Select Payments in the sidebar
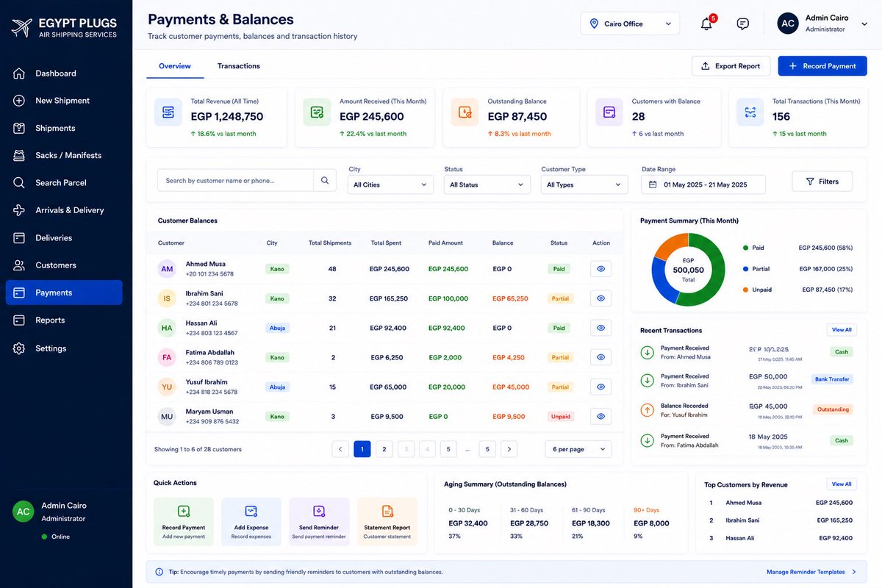This screenshot has width=882, height=588. (64, 293)
